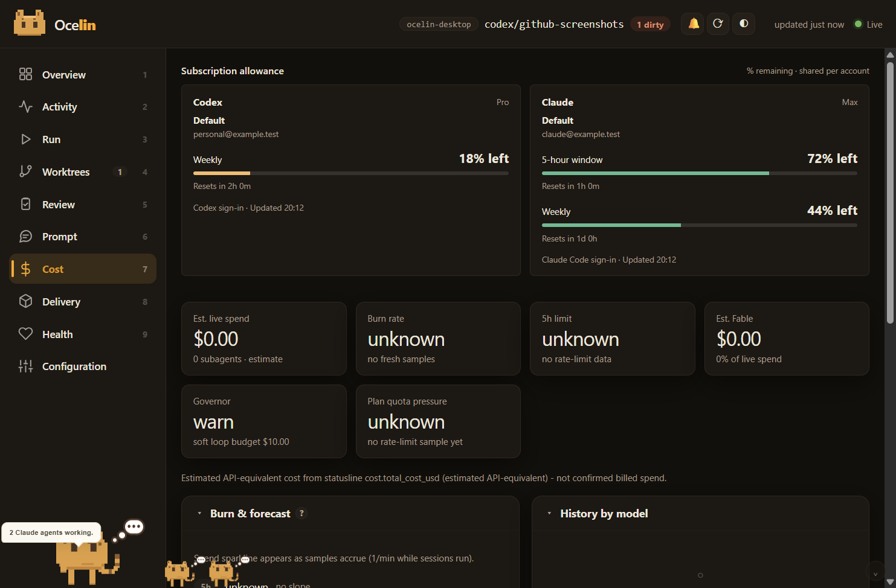Click the Est. live spend card
Viewport: 896px width, 588px height.
264,339
